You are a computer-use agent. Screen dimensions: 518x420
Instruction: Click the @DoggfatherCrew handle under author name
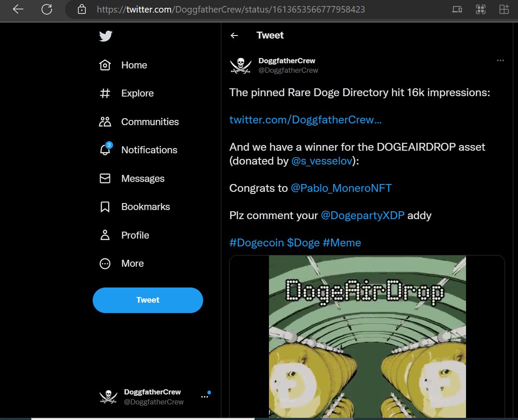(288, 70)
